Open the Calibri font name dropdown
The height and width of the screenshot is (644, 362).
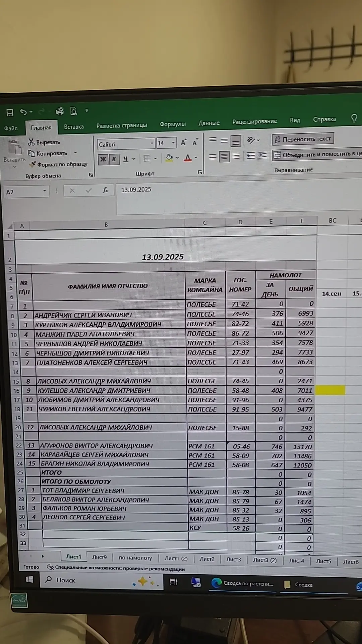(152, 144)
